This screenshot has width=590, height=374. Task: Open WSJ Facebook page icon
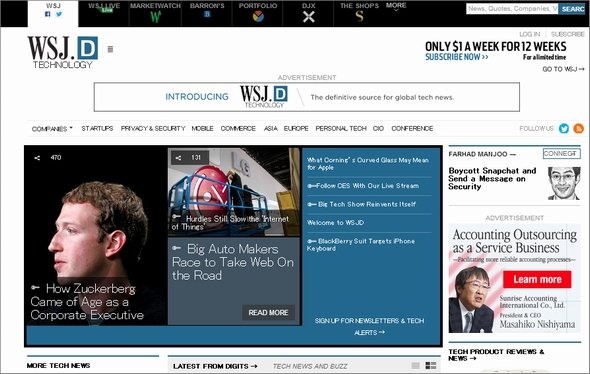pyautogui.click(x=47, y=14)
